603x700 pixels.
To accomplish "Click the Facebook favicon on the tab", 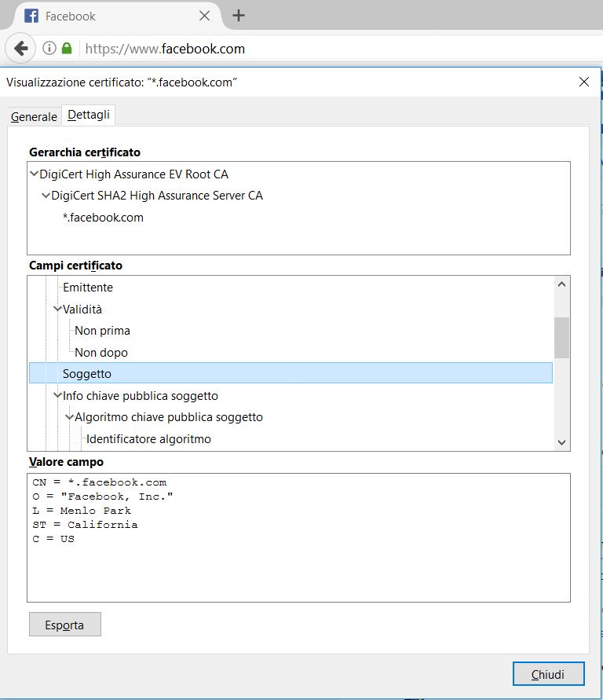I will (31, 16).
